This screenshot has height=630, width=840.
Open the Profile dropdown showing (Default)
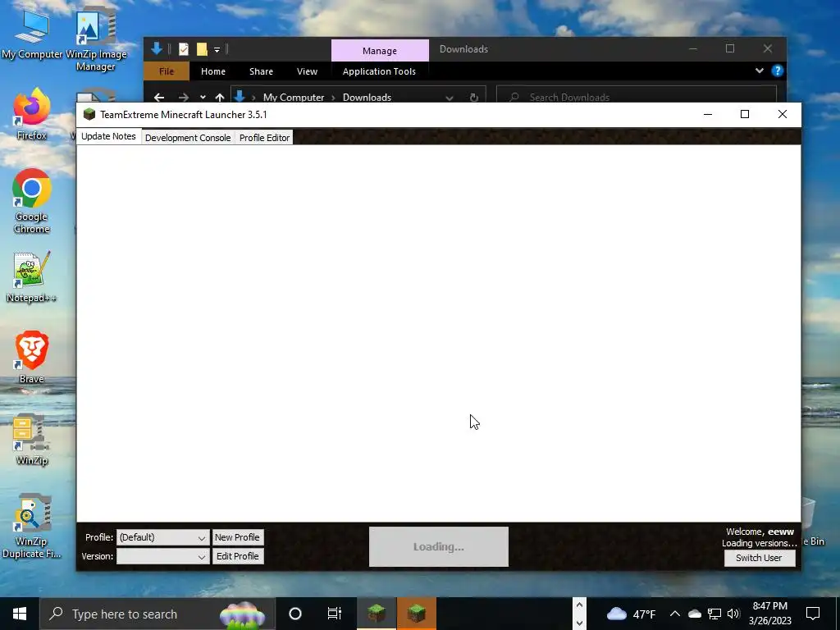pyautogui.click(x=163, y=537)
